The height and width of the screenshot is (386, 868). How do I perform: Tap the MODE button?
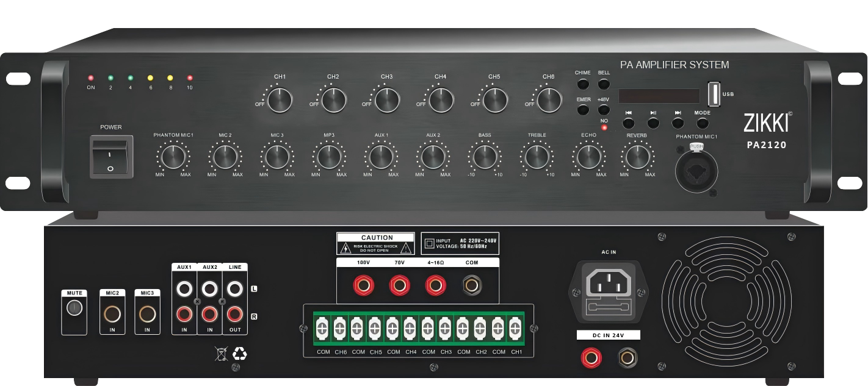tap(703, 123)
